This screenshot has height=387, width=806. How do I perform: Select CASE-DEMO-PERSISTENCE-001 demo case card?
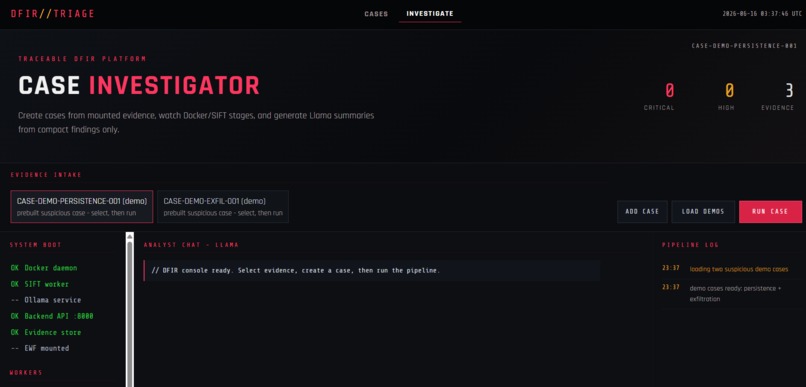pos(82,207)
